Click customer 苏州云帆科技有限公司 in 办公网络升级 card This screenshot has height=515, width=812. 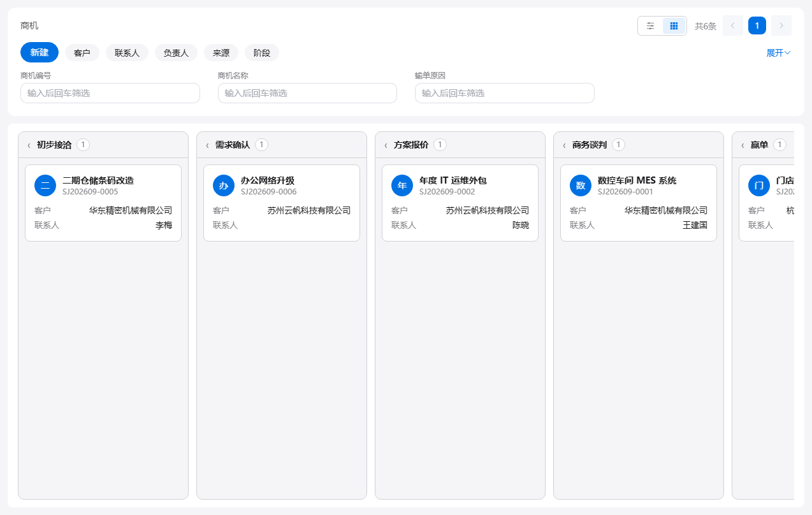[309, 210]
